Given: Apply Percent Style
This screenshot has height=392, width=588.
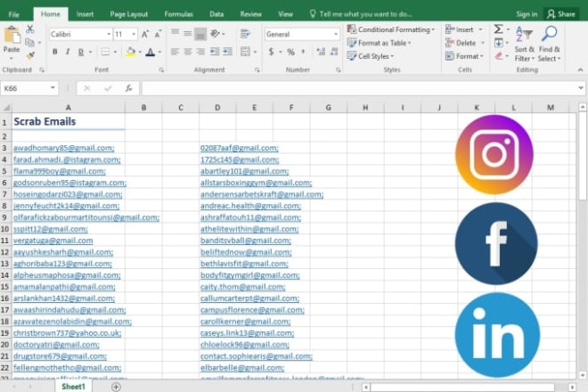Looking at the screenshot, I should pos(290,52).
